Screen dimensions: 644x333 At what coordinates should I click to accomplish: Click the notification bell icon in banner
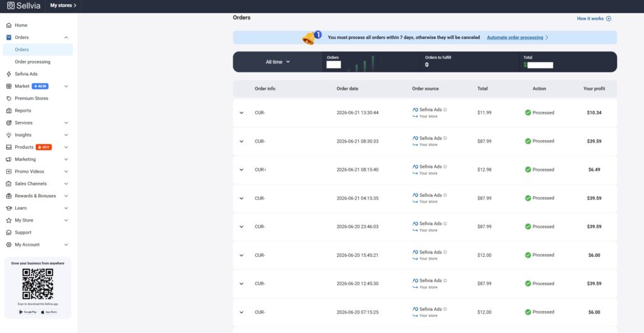312,37
